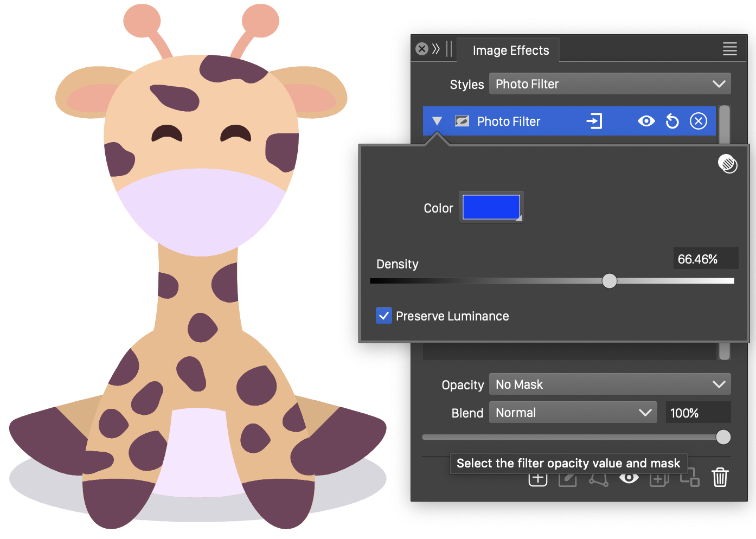Viewport: 756px width, 539px height.
Task: Click the Photo Filter import arrow icon
Action: click(594, 121)
